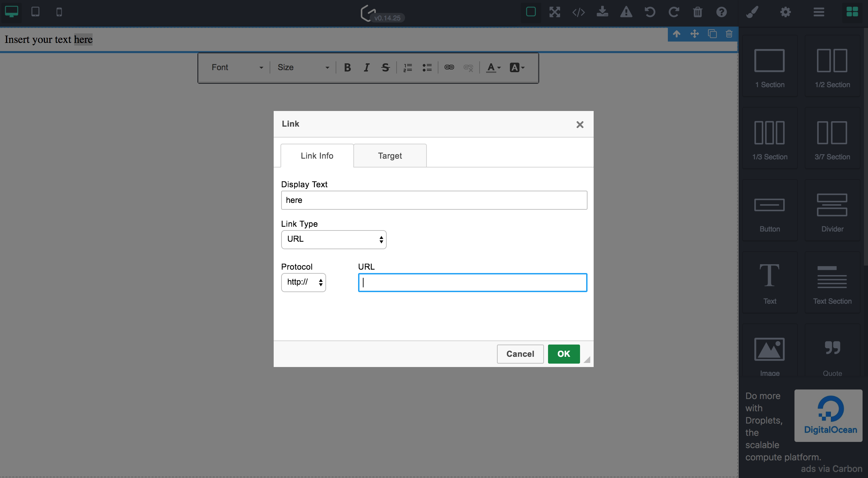The height and width of the screenshot is (478, 868).
Task: Open the text color picker
Action: coord(493,67)
